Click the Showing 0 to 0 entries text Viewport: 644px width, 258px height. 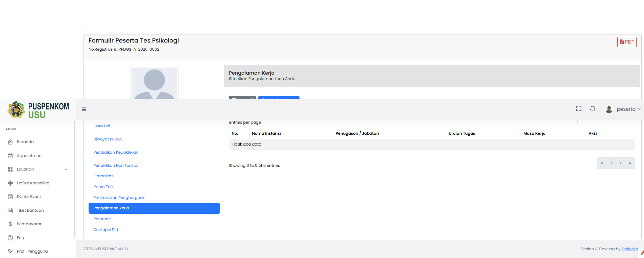(x=254, y=165)
